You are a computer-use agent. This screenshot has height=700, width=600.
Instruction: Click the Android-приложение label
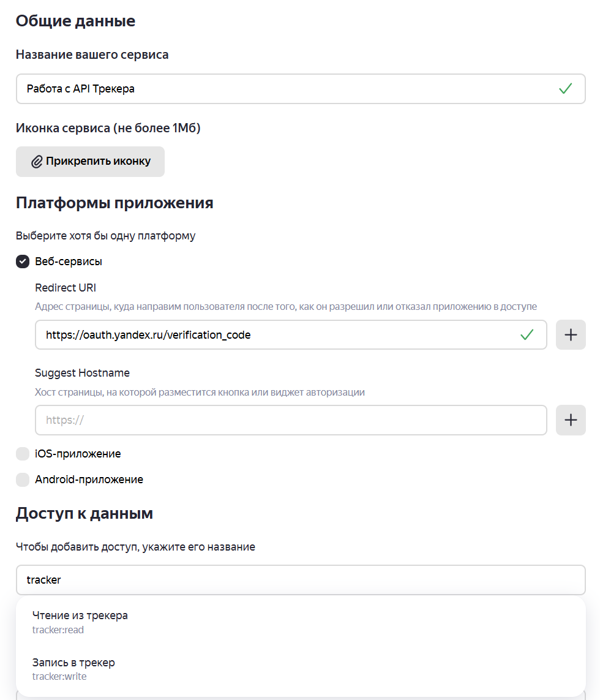(89, 480)
